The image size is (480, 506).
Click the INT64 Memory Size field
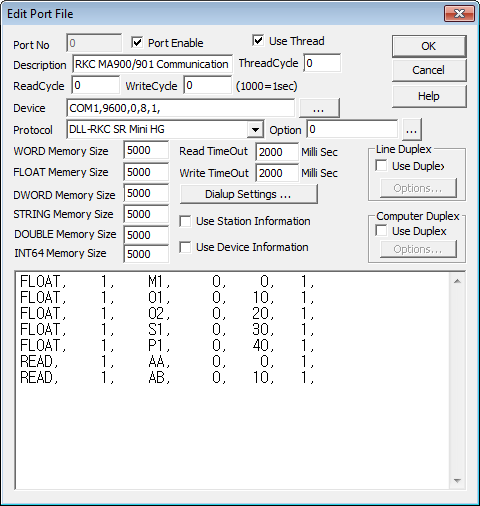(146, 254)
